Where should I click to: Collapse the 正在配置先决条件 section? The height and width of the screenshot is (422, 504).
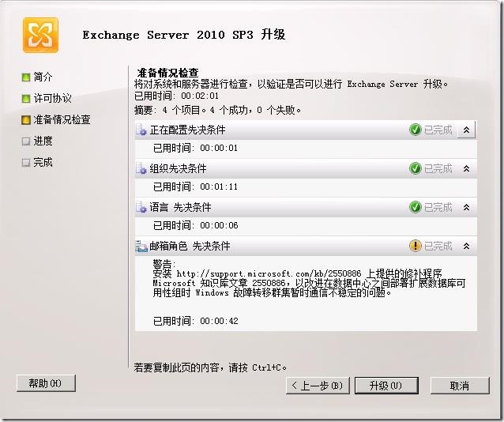pos(466,130)
